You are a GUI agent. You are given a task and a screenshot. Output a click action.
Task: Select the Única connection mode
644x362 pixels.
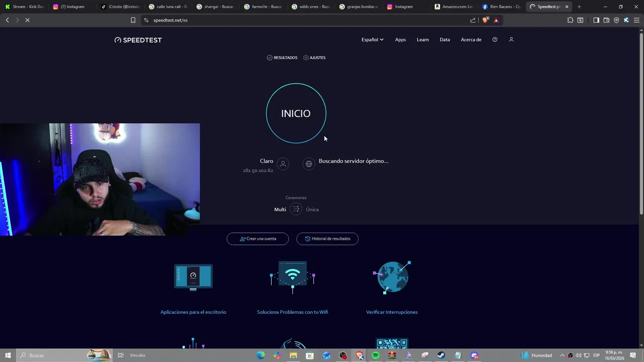[312, 210]
